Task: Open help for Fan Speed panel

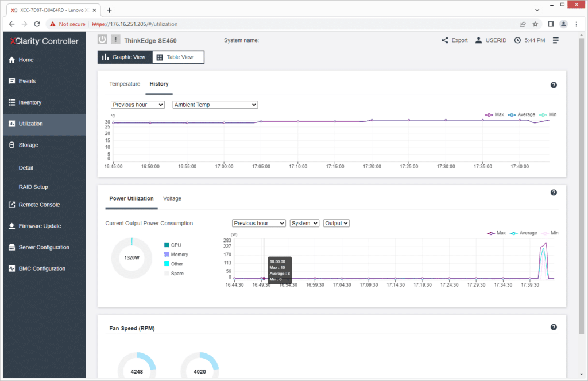Action: pos(554,328)
